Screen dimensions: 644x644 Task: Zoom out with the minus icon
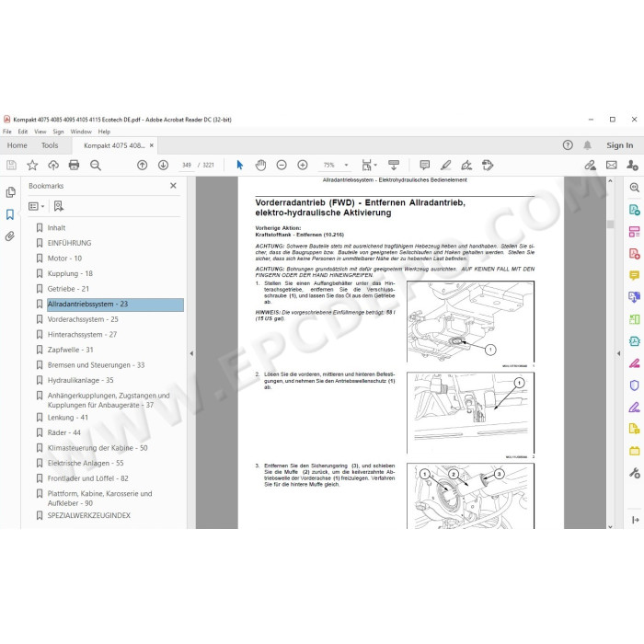(x=282, y=165)
